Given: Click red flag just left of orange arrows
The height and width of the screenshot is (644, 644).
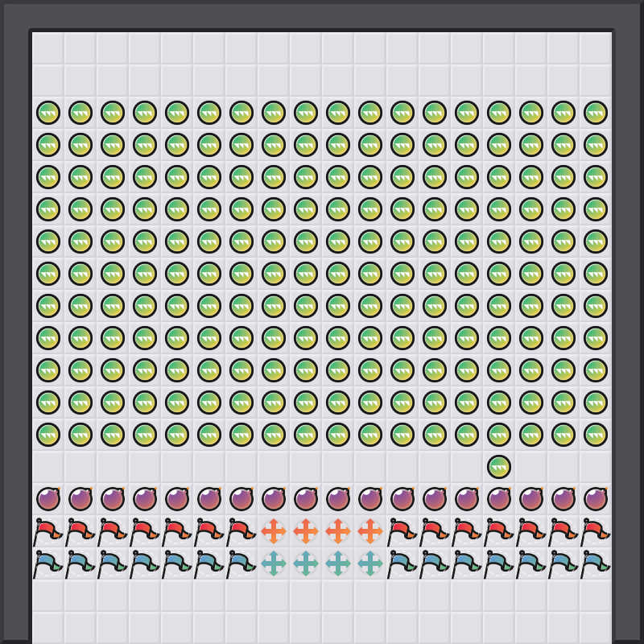Looking at the screenshot, I should [x=242, y=531].
